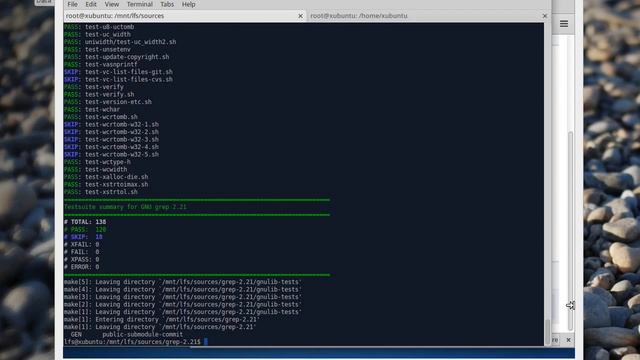Click the '# PASS: 120' line
Viewport: 640px width, 360px height.
[85, 229]
